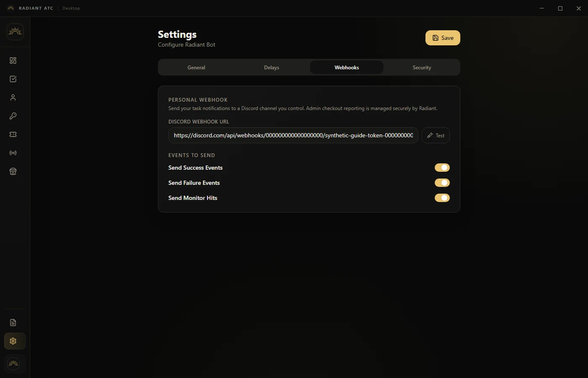Viewport: 588px width, 378px height.
Task: Save the settings
Action: 443,38
